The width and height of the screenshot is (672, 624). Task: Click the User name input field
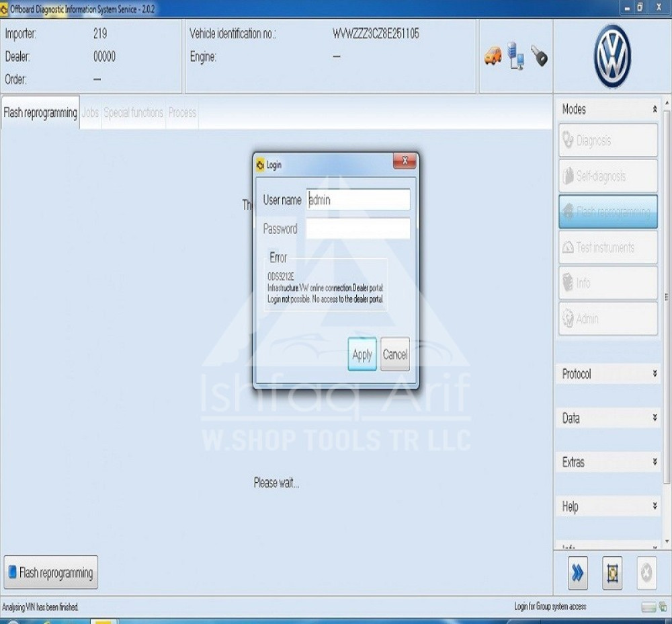point(358,200)
